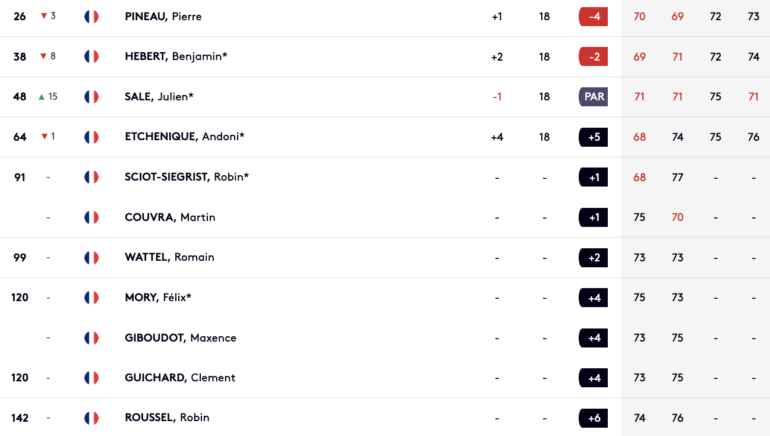This screenshot has height=436, width=770.
Task: Click the flag icon in SALE, Julien row
Action: (91, 97)
